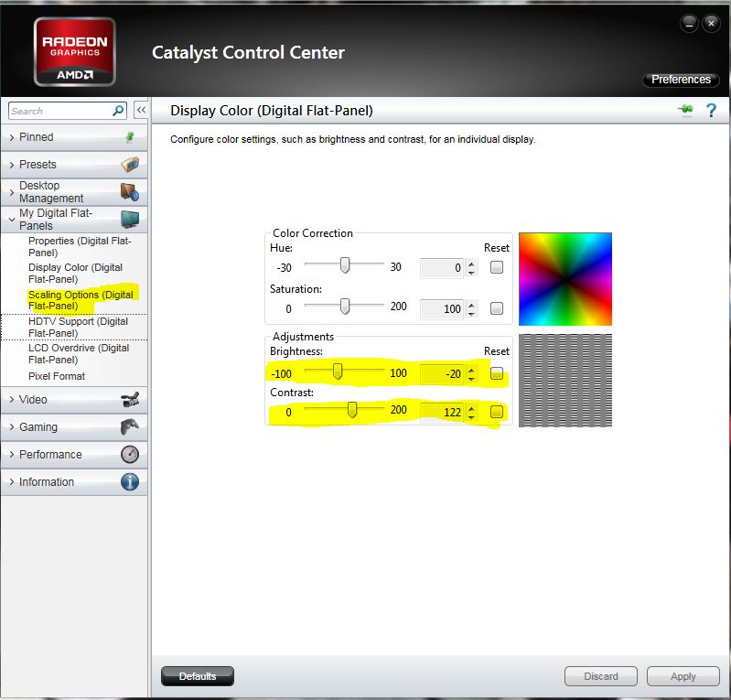The width and height of the screenshot is (731, 700).
Task: Click the Defaults button
Action: (x=198, y=676)
